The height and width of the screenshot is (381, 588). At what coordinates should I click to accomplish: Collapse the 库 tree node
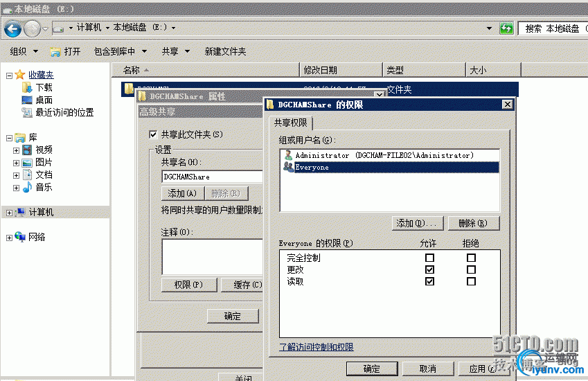click(x=10, y=138)
